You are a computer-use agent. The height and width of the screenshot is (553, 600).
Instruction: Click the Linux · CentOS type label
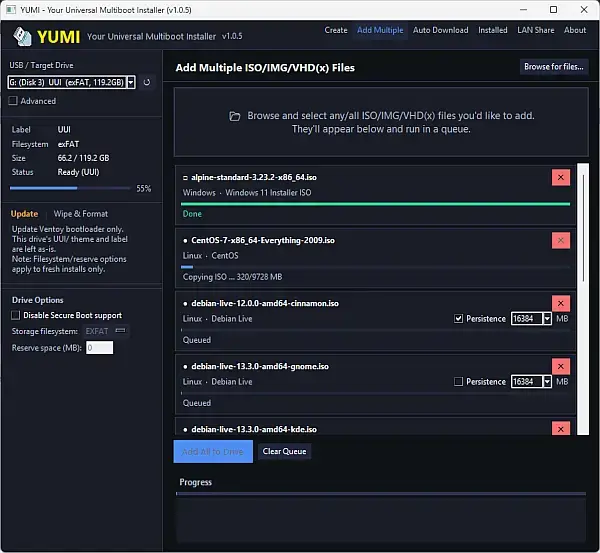[x=210, y=256]
